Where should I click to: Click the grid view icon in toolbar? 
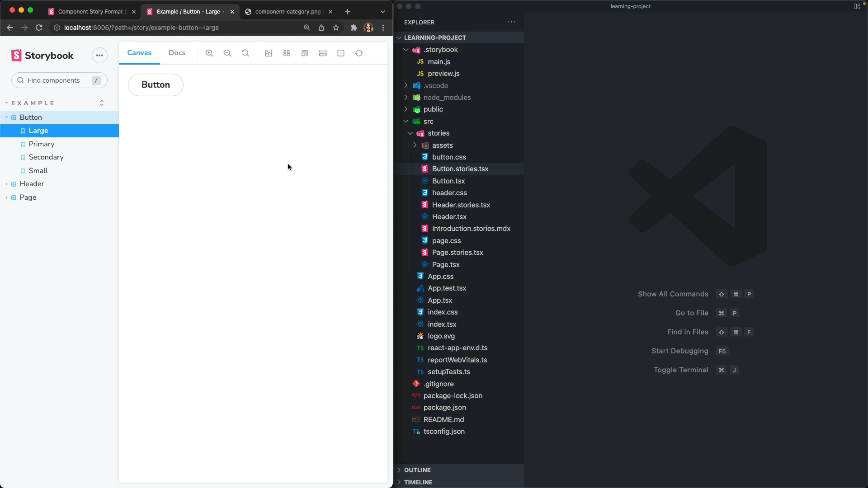pyautogui.click(x=286, y=53)
